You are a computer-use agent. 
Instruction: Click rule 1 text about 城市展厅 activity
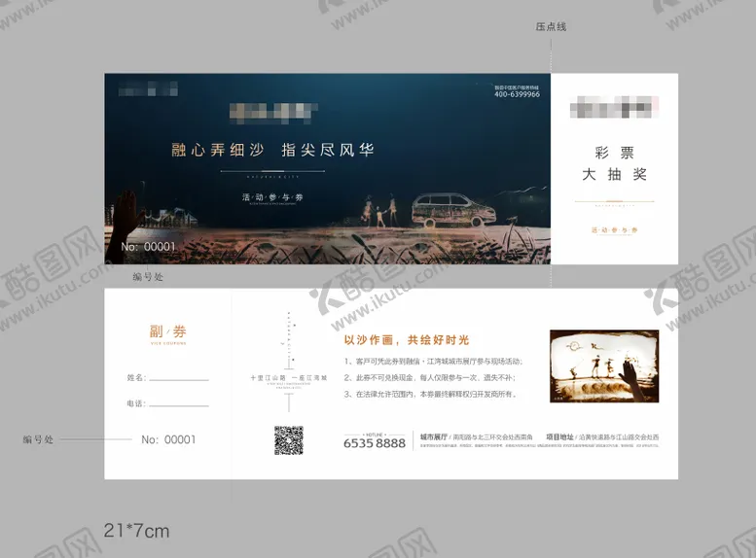click(x=433, y=362)
